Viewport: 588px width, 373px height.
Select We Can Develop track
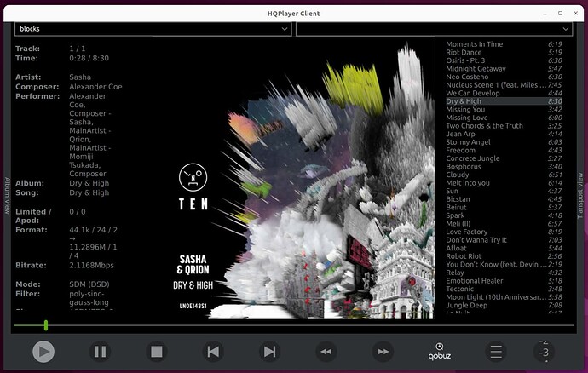coord(504,93)
